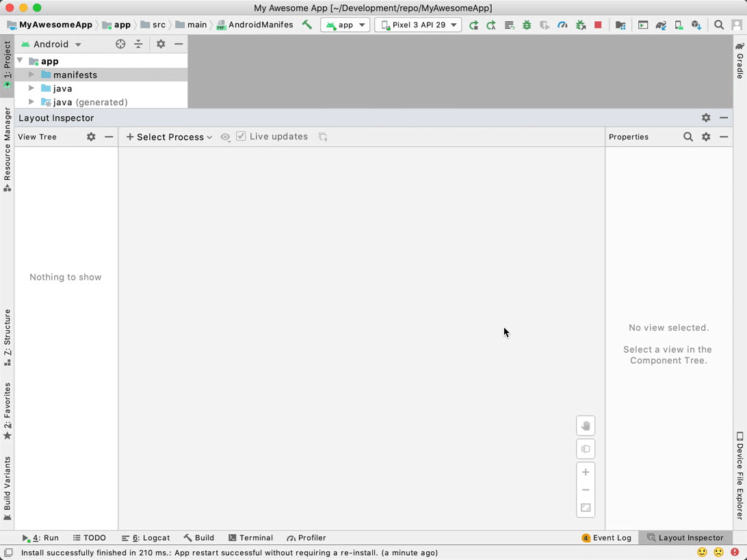Switch to the Logcat tab
This screenshot has width=747, height=560.
(x=146, y=537)
